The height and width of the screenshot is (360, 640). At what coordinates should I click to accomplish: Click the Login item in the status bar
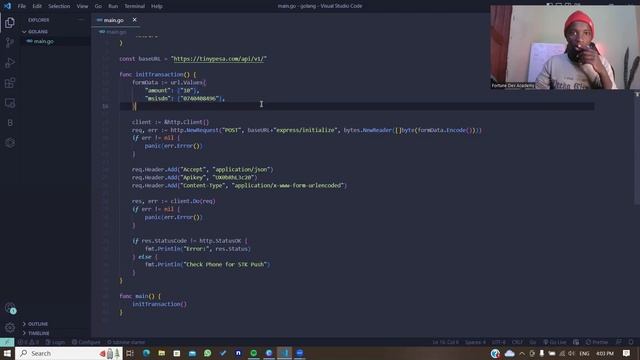pyautogui.click(x=55, y=342)
